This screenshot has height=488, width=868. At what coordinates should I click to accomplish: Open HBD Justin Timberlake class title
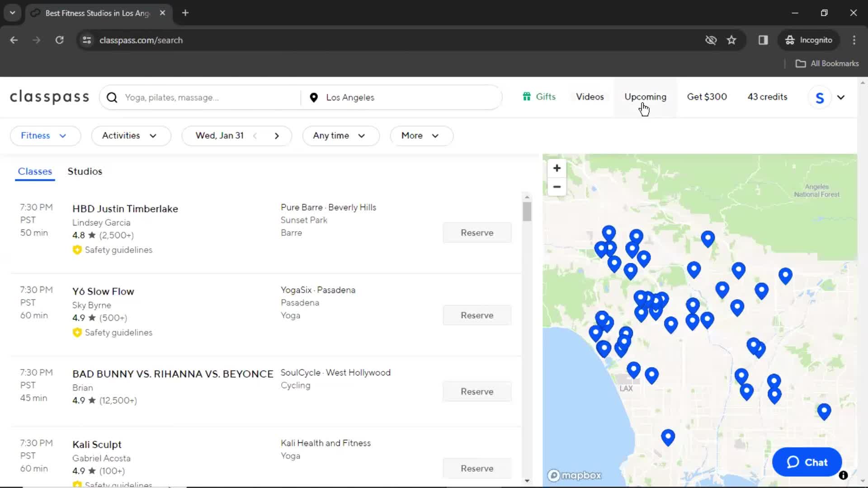point(125,209)
